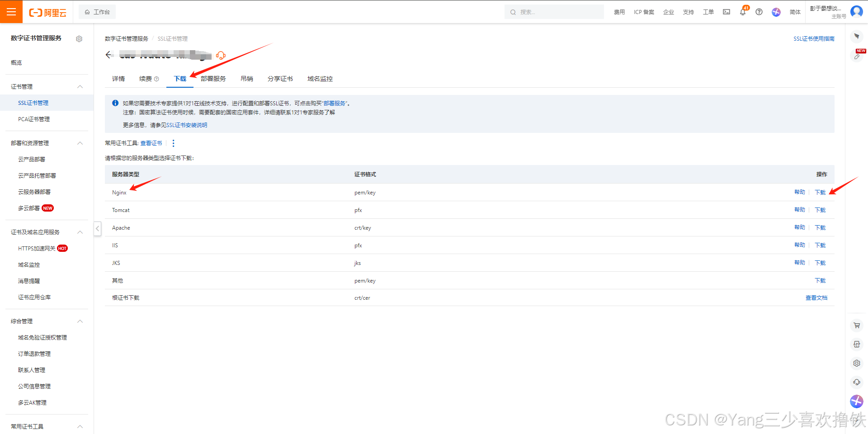
Task: Click the 部署服务 link in notice
Action: (335, 104)
